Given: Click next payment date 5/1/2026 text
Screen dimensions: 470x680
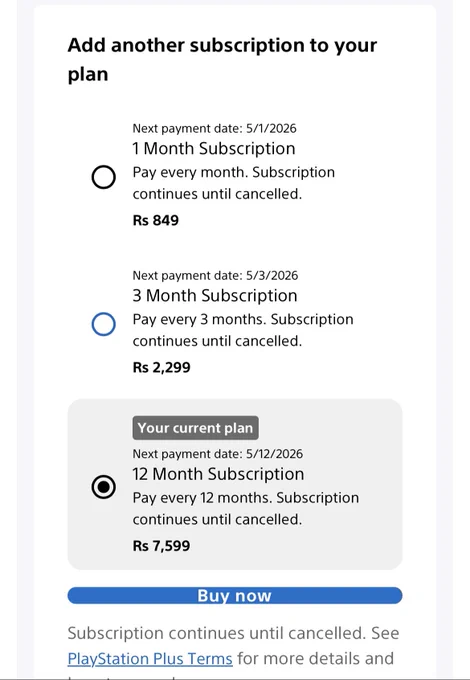Looking at the screenshot, I should coord(214,128).
